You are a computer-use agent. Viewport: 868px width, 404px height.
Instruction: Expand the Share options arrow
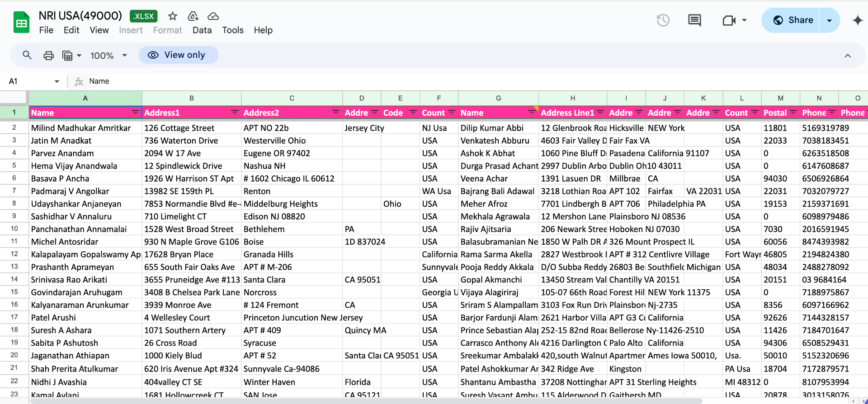[829, 20]
